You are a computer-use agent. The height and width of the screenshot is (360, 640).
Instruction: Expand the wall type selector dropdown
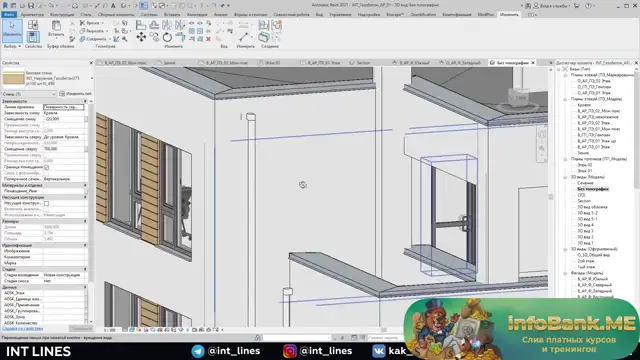(92, 78)
